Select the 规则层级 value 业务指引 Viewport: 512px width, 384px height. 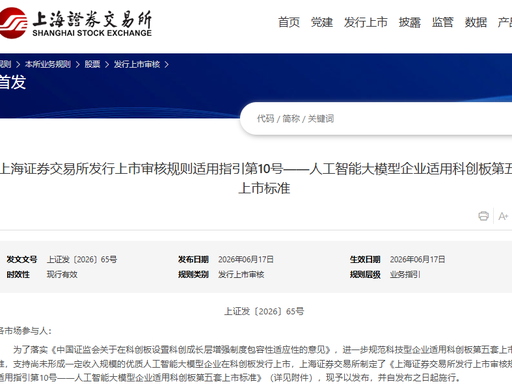[405, 275]
